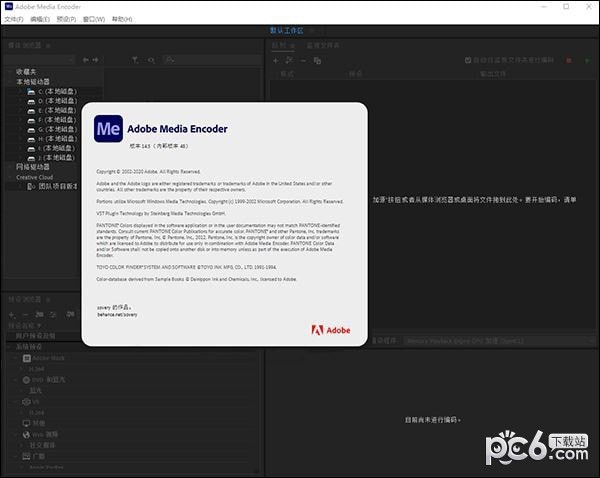This screenshot has height=478, width=600.
Task: Open the 窗口(W) menu
Action: click(x=94, y=19)
